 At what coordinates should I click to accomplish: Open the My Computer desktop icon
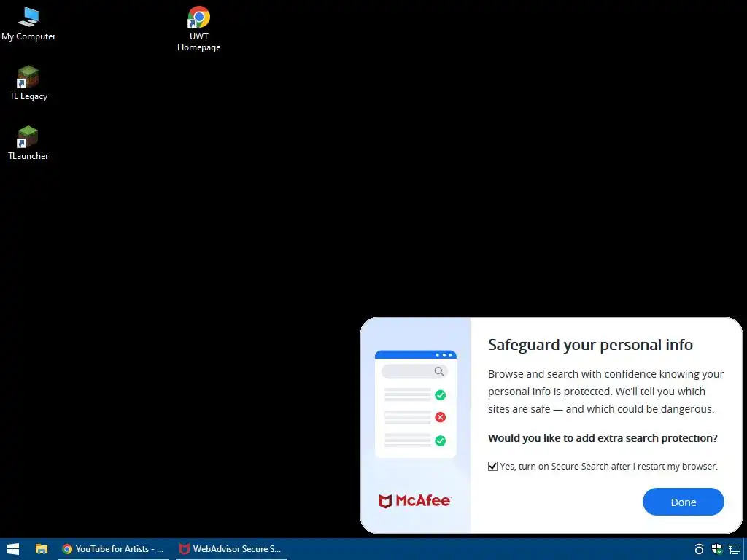pyautogui.click(x=28, y=24)
